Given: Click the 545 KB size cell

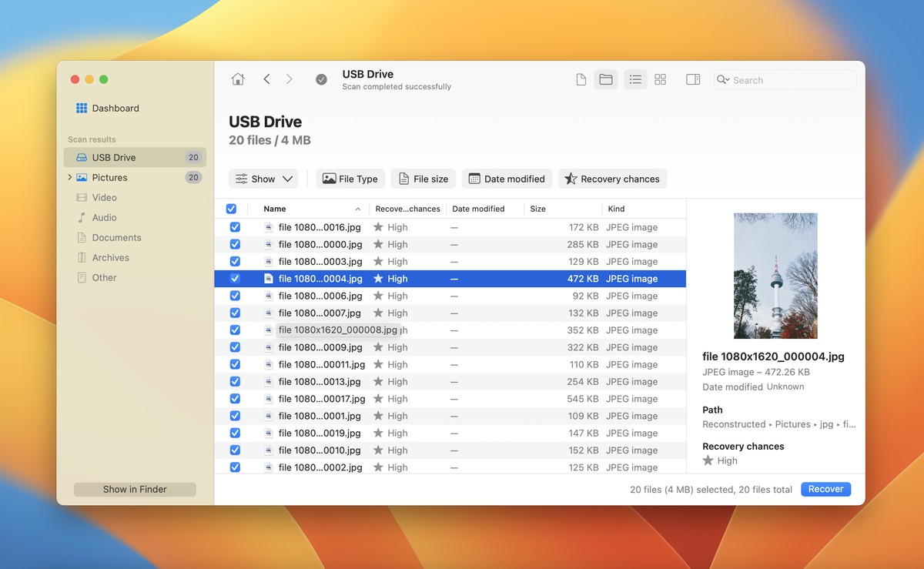Looking at the screenshot, I should click(x=583, y=399).
